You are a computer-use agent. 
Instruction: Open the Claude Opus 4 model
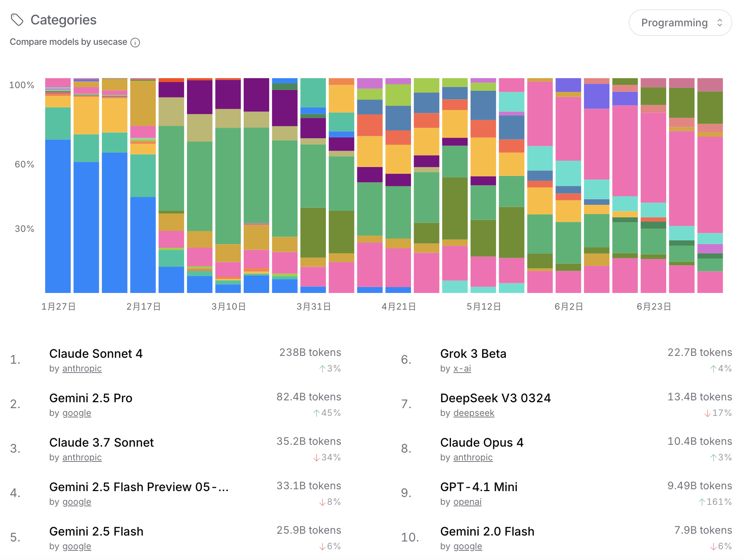tap(482, 443)
